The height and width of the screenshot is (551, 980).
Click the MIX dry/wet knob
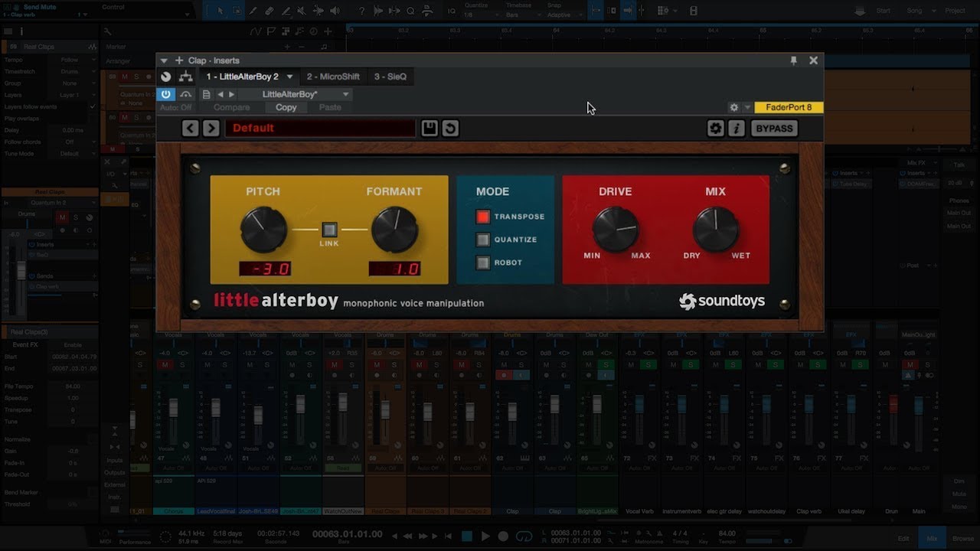click(716, 229)
